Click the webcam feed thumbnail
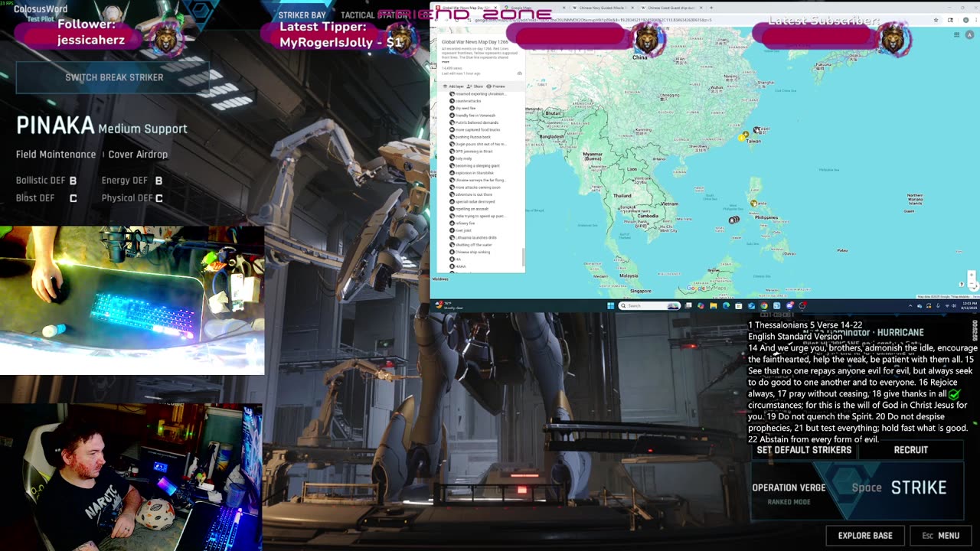980x551 pixels. 131,477
